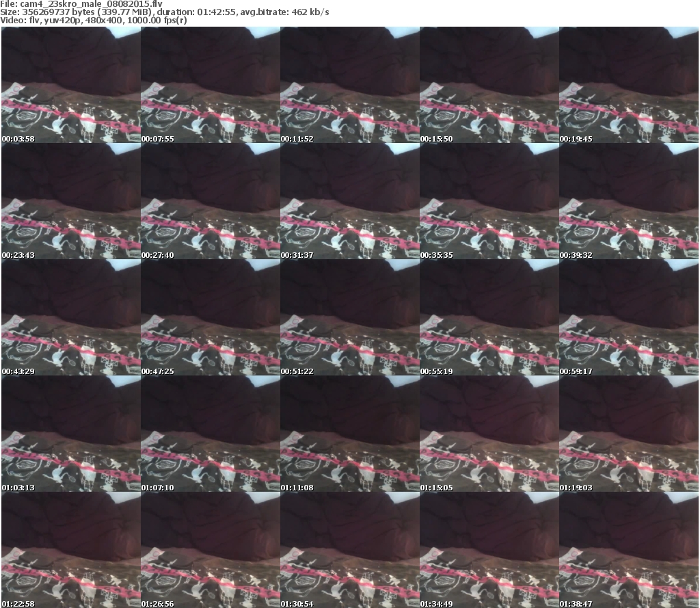This screenshot has width=700, height=608.
Task: Click the last thumbnail at 01:38:47
Action: pos(629,549)
